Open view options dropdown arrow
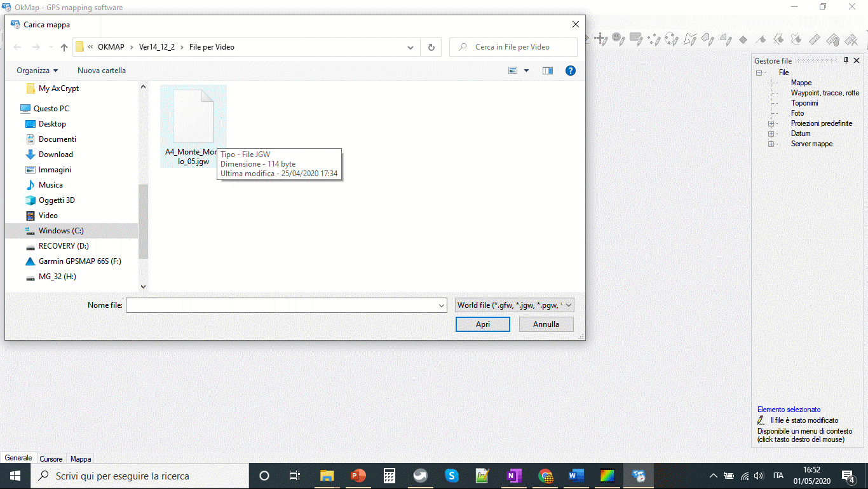 [x=526, y=71]
